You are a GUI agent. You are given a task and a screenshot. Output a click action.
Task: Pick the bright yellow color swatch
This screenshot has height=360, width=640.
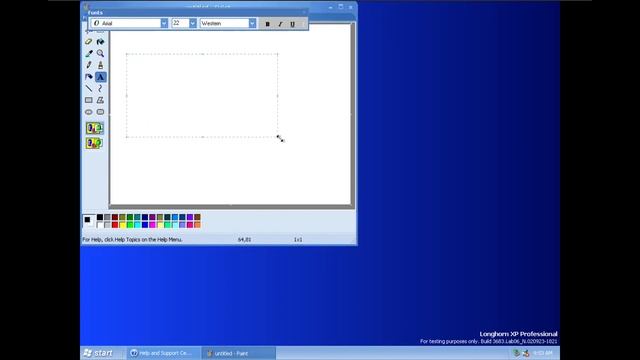pos(122,224)
